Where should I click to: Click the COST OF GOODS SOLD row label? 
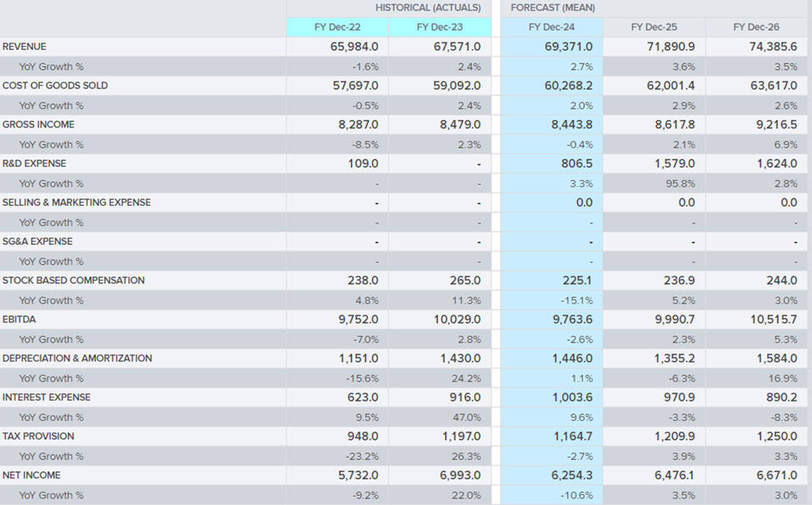[55, 86]
